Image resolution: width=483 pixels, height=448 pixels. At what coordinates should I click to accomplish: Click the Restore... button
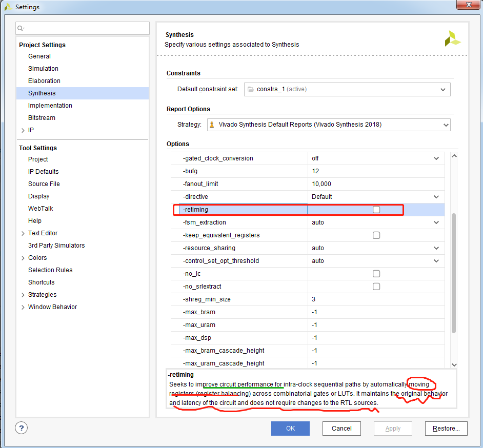click(446, 429)
